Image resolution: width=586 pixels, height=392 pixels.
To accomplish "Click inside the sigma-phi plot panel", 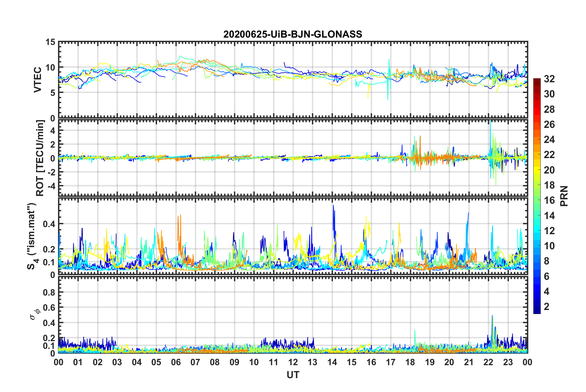I will tap(293, 315).
